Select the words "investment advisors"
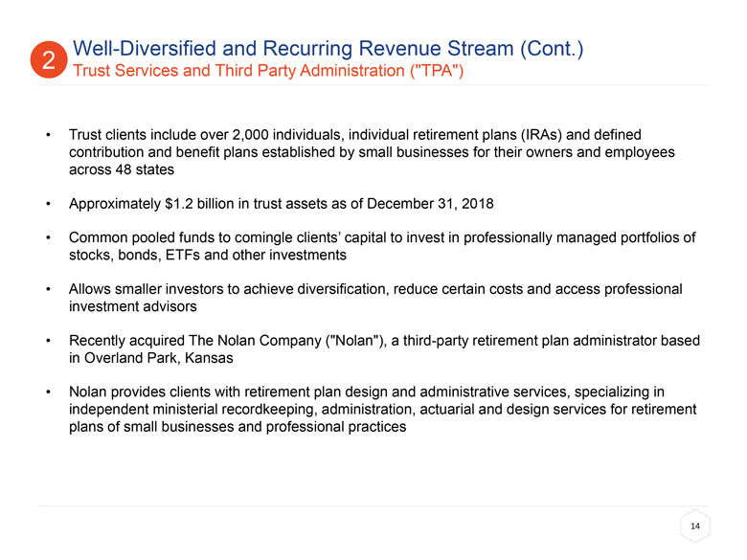The image size is (747, 560). click(134, 307)
